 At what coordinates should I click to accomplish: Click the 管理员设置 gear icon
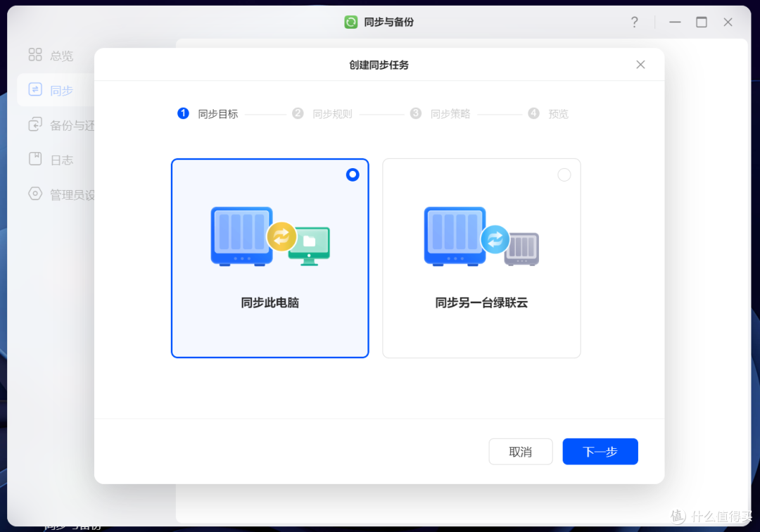[x=35, y=194]
